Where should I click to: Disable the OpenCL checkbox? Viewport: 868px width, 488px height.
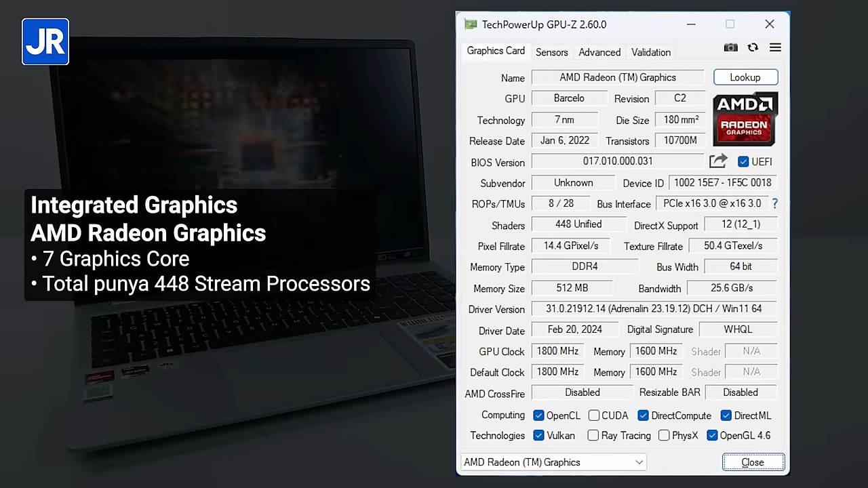coord(539,415)
